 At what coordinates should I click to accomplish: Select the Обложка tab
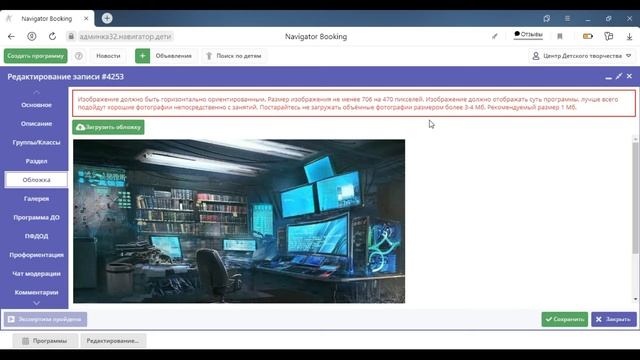coord(36,180)
